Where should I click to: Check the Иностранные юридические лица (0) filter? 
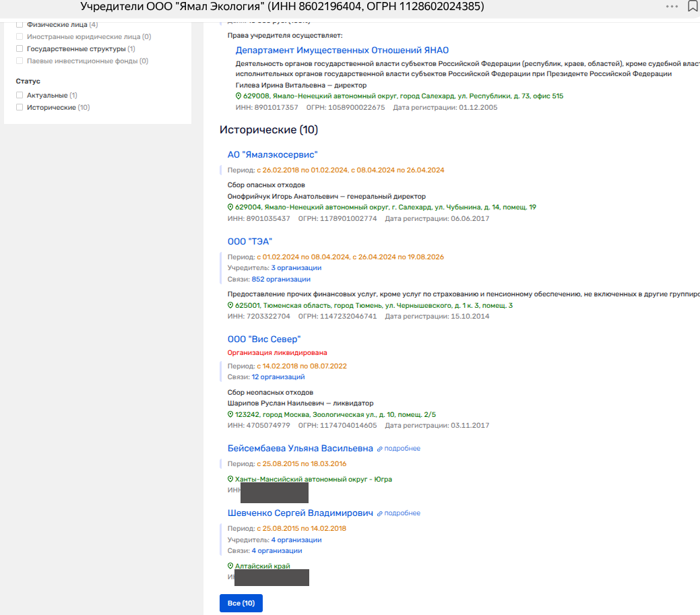(x=19, y=36)
